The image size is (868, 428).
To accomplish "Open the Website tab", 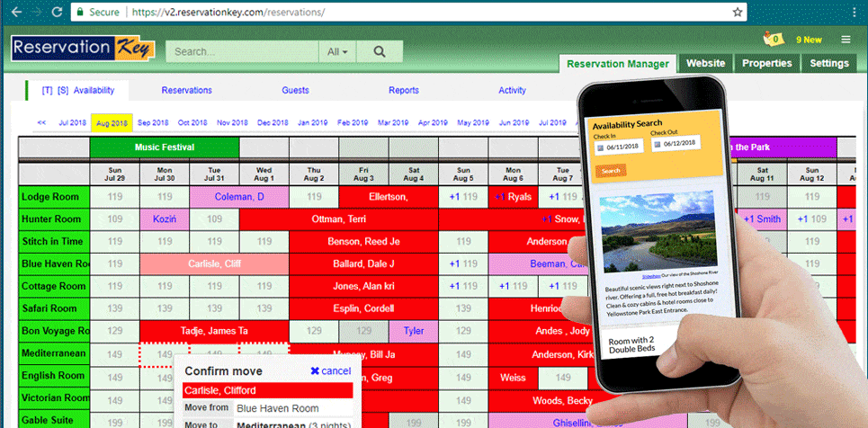I will click(706, 64).
